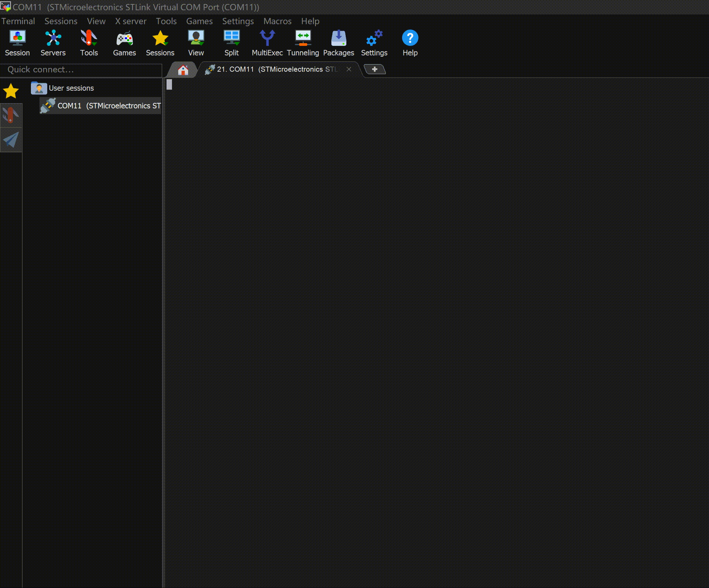
Task: Open the Help menu
Action: 310,21
